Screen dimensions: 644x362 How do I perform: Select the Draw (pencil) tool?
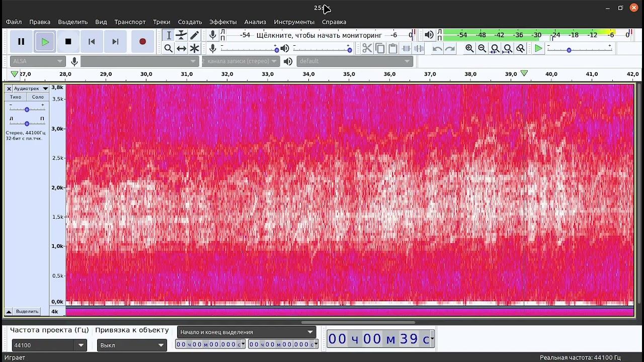[x=194, y=35]
